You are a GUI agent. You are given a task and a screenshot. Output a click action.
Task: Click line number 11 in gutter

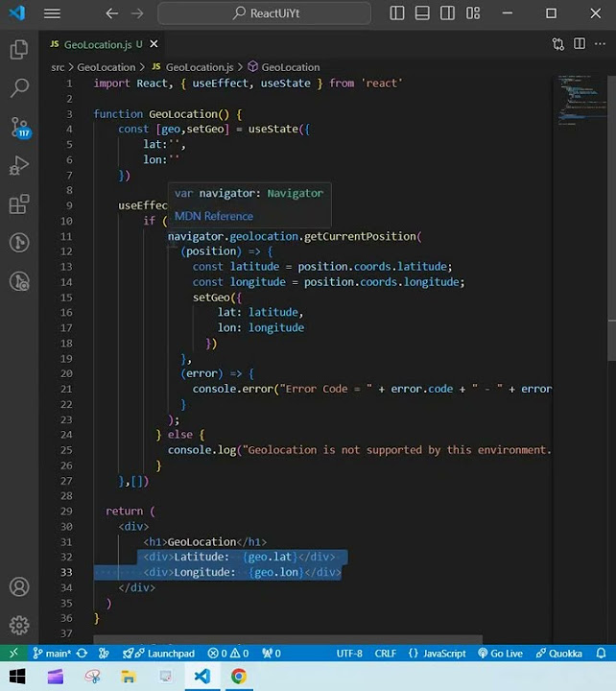66,237
